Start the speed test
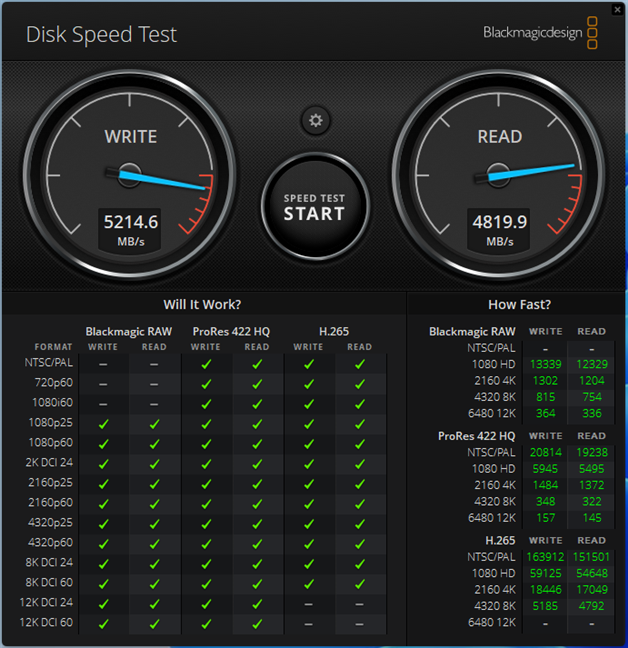 (x=315, y=207)
